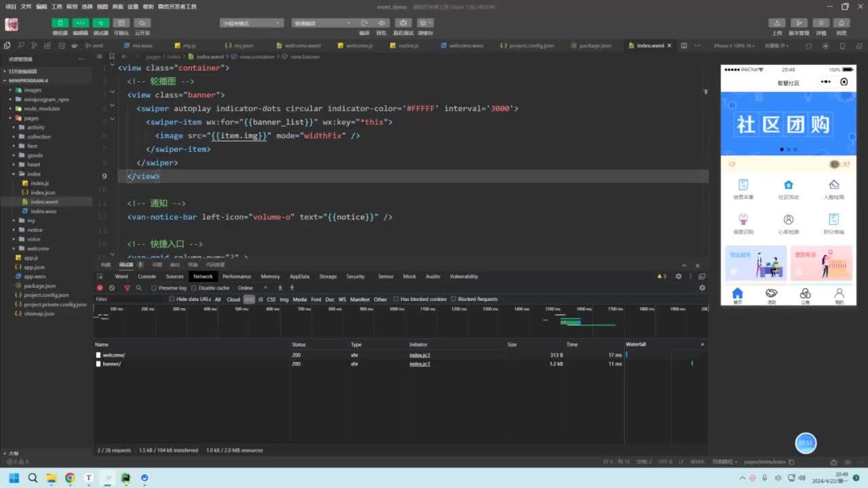Screen dimensions: 868x488
Task: Tick the Hide data URLs checkbox
Action: coord(172,299)
